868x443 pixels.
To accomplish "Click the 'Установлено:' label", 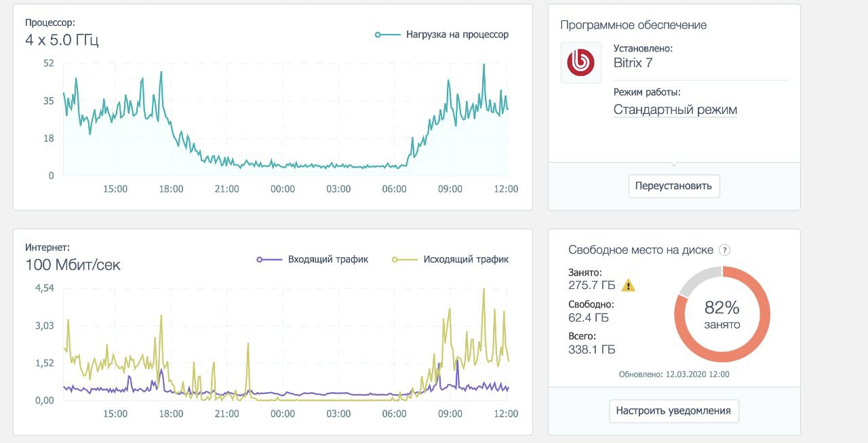I will click(x=643, y=49).
